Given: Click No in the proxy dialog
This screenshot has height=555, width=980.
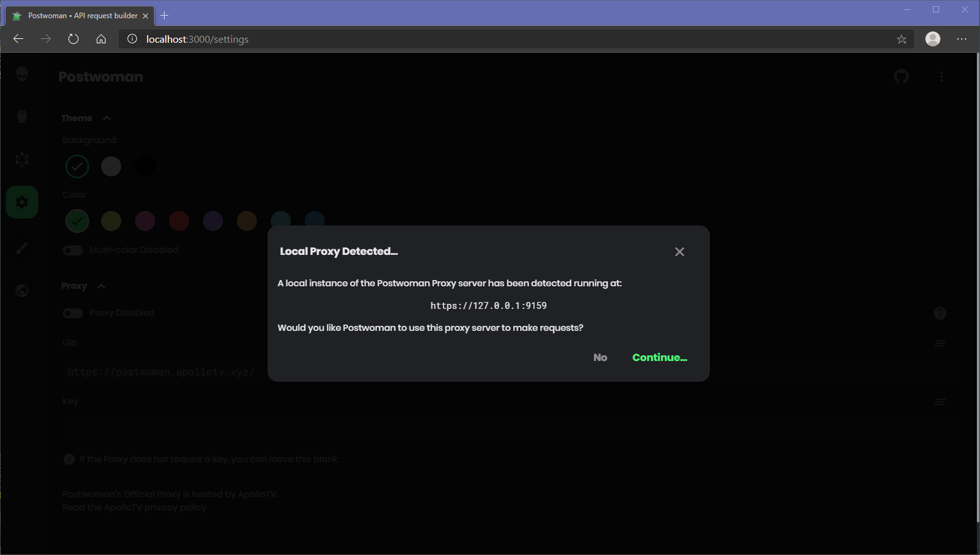Looking at the screenshot, I should point(600,357).
